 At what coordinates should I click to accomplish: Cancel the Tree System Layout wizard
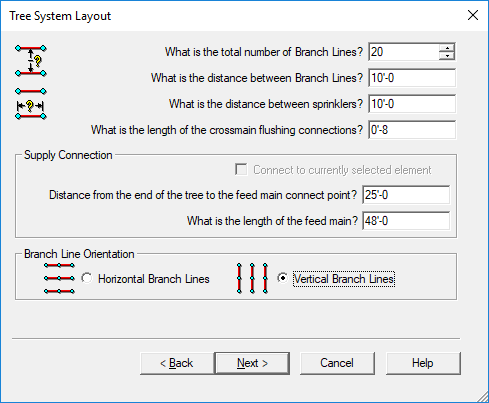(x=337, y=363)
